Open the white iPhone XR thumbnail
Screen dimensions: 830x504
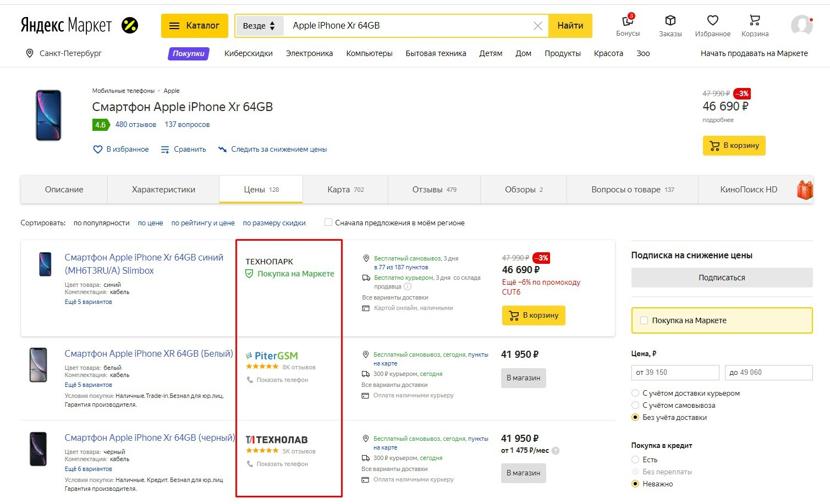click(x=38, y=365)
